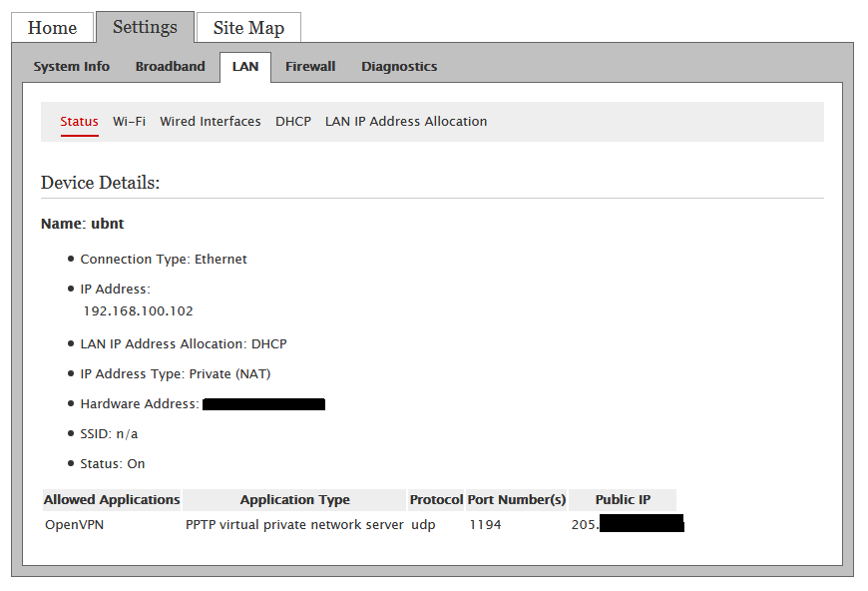Screen dimensions: 868x591
Task: Open the Home tab
Action: point(52,28)
